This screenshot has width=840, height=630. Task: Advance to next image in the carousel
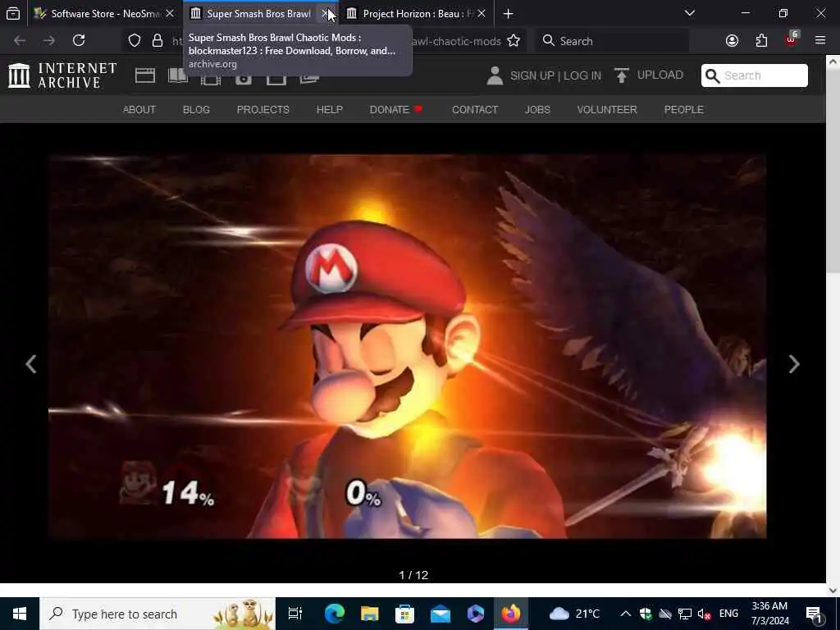tap(794, 364)
